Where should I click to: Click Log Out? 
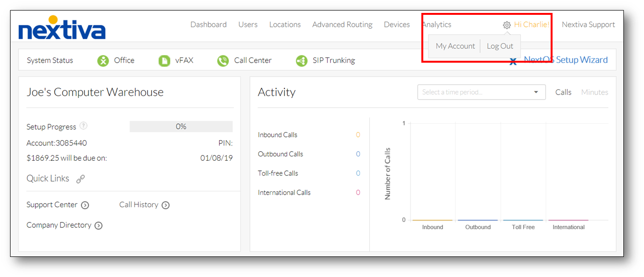[x=500, y=46]
